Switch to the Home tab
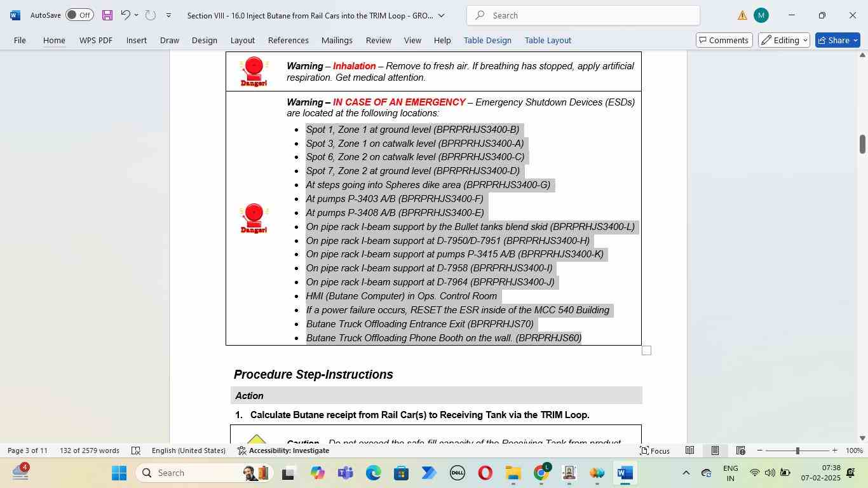The width and height of the screenshot is (868, 488). 54,40
